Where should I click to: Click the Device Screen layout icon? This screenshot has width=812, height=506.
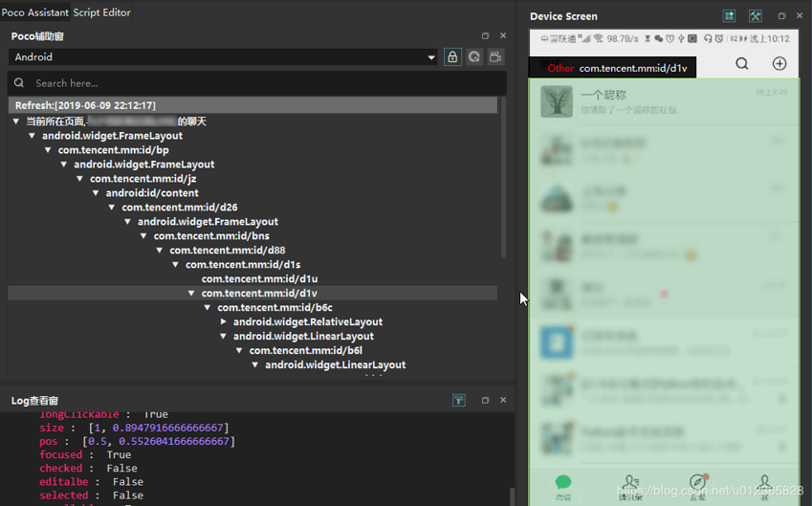[729, 16]
